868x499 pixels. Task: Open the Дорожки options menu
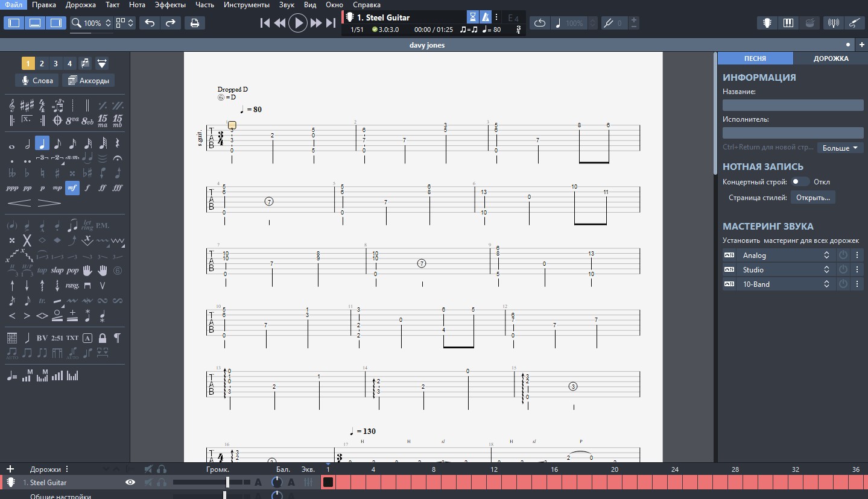pos(67,469)
